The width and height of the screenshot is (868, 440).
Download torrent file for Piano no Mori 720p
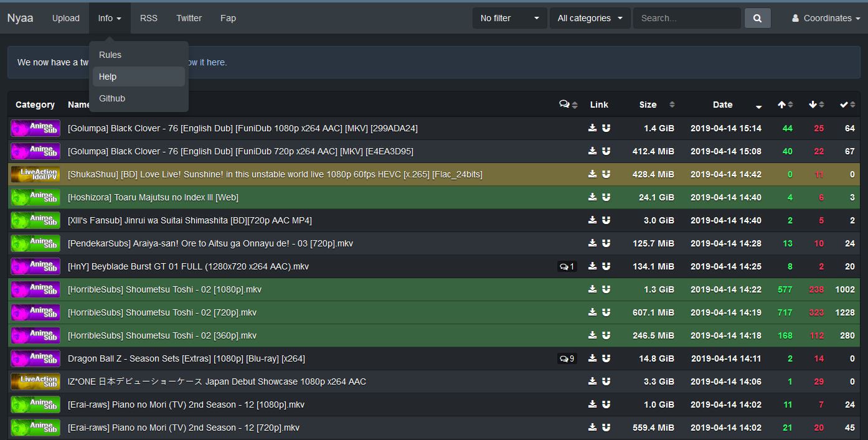[x=592, y=428]
